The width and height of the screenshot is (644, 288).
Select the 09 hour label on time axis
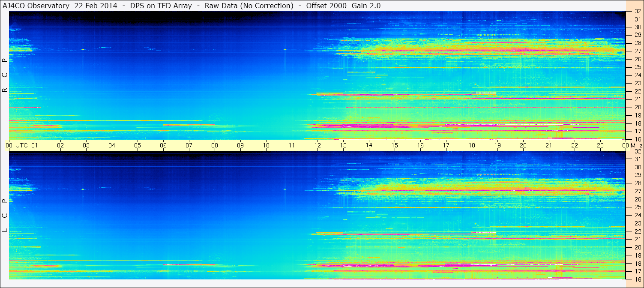click(x=240, y=145)
